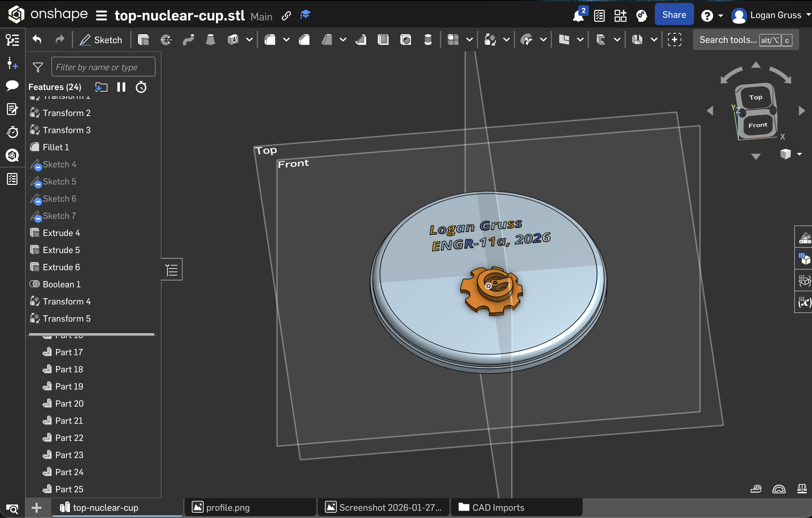
Task: Click the Loft tool icon
Action: (x=211, y=40)
